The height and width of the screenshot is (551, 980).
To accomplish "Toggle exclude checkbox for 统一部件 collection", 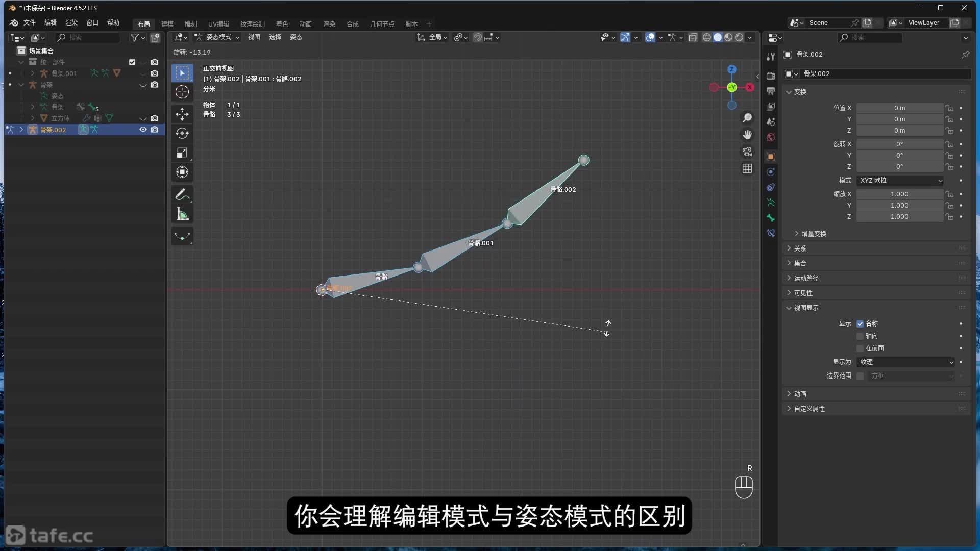I will pos(132,62).
